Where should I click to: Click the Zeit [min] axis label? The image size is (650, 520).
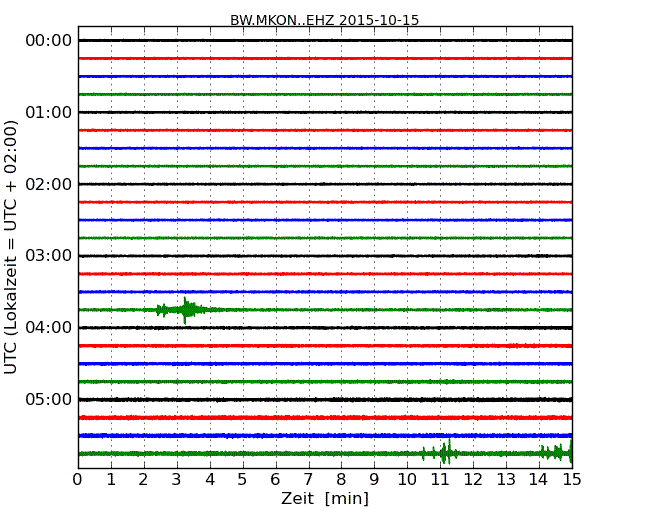click(x=325, y=498)
